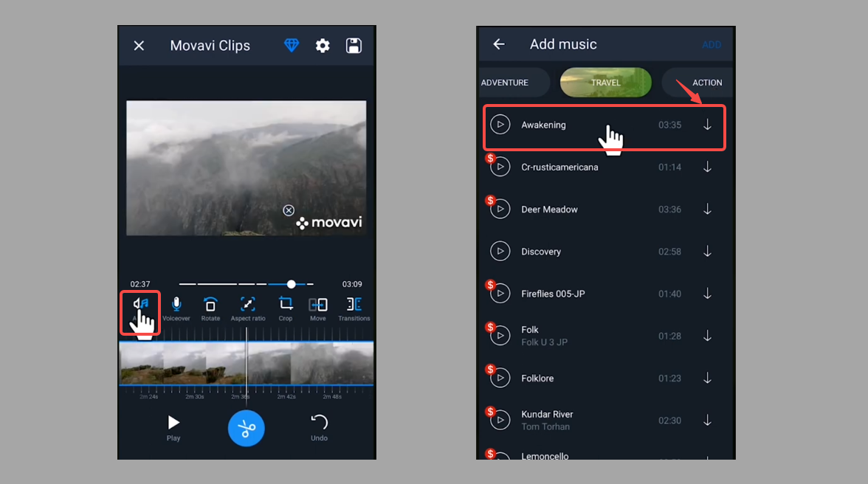Open the premium diamond icon
868x484 pixels.
(x=292, y=45)
